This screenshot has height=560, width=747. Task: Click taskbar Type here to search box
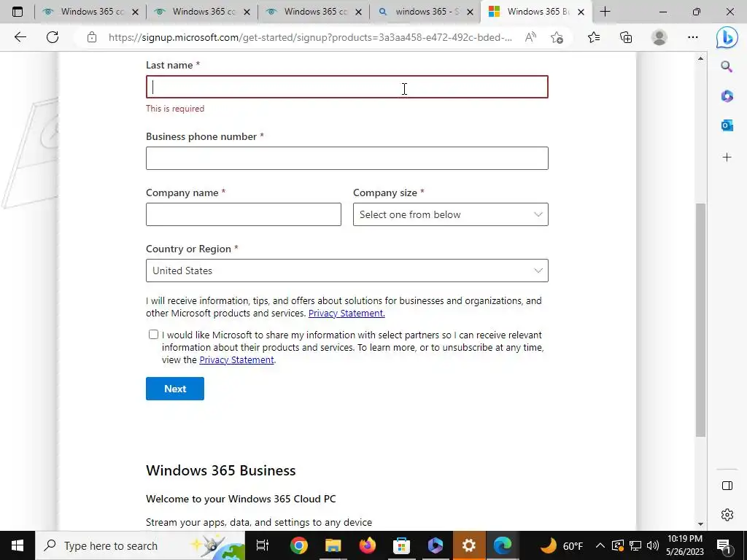(x=139, y=545)
